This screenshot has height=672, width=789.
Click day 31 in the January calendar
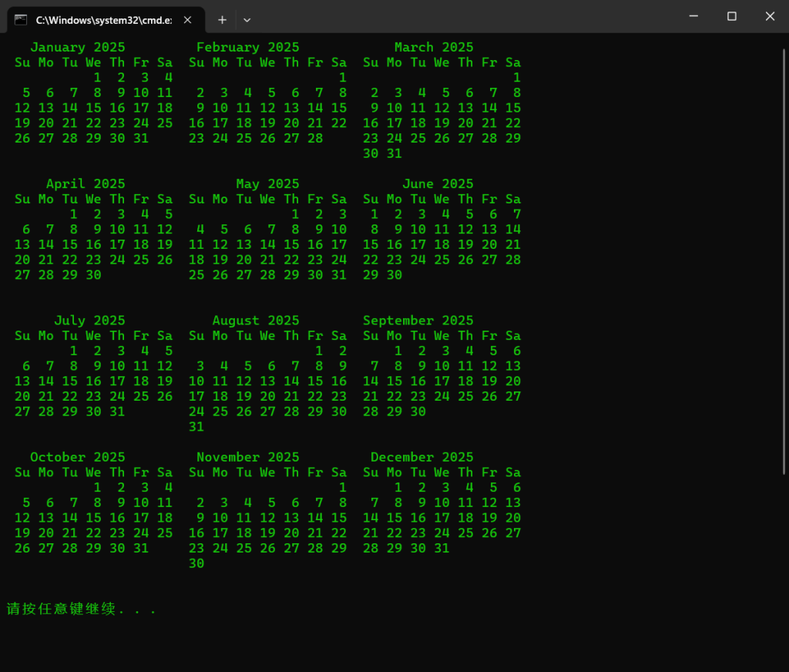pyautogui.click(x=140, y=138)
